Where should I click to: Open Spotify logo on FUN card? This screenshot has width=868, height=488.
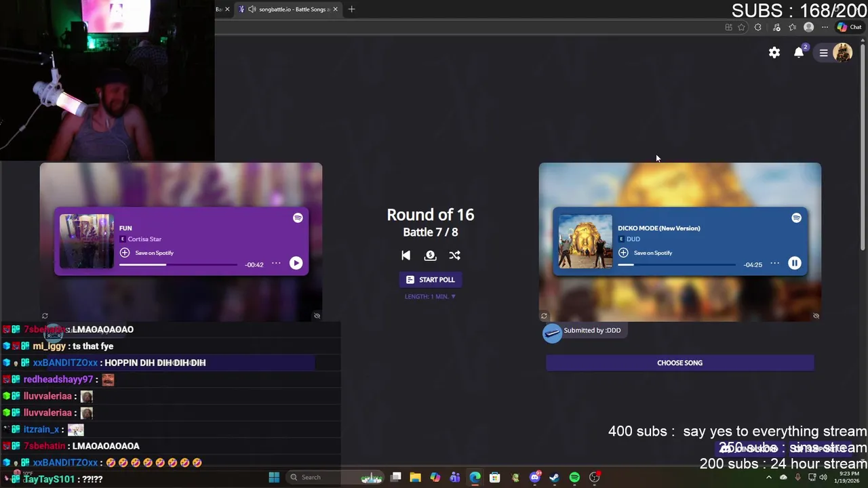click(298, 218)
